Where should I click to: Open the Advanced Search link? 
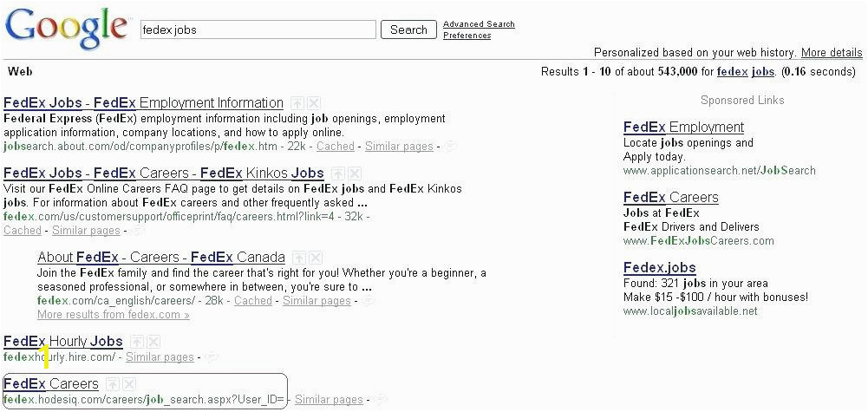click(x=479, y=24)
